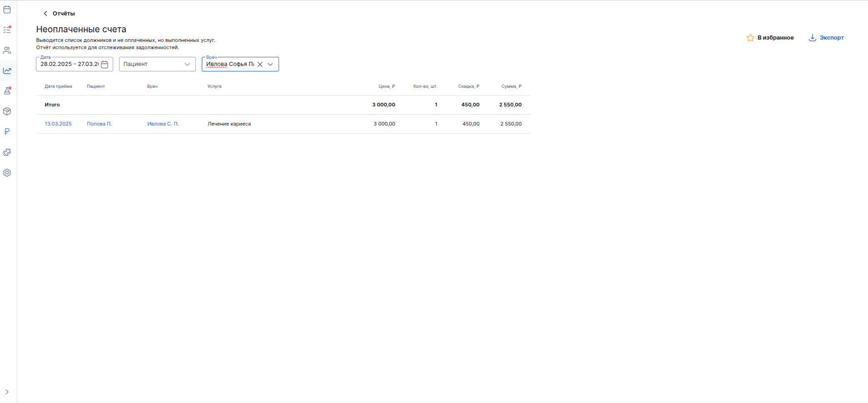Click the Неоплаченные счета heading
The image size is (868, 403).
pyautogui.click(x=81, y=29)
